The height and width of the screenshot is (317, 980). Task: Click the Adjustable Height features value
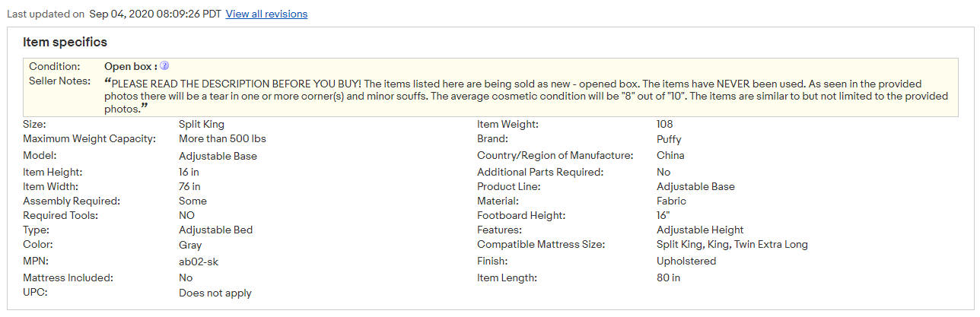[700, 230]
